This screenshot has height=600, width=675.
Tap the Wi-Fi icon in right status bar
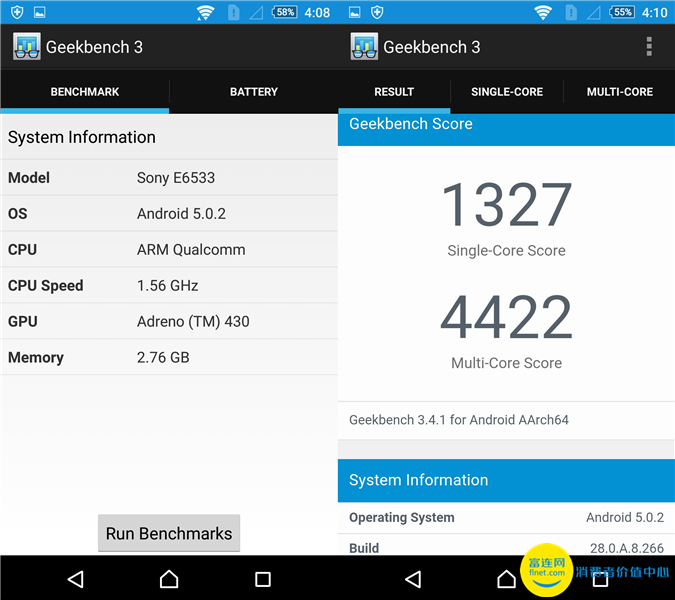click(543, 12)
